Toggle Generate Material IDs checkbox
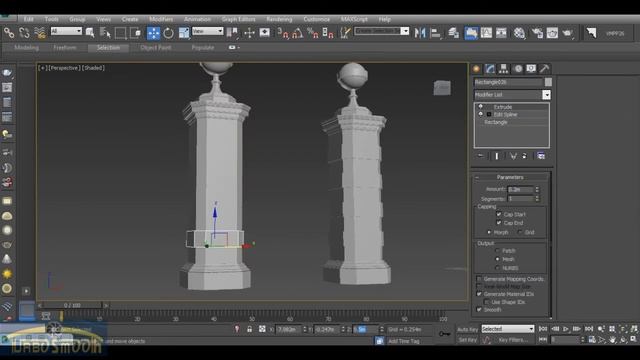 tap(479, 294)
